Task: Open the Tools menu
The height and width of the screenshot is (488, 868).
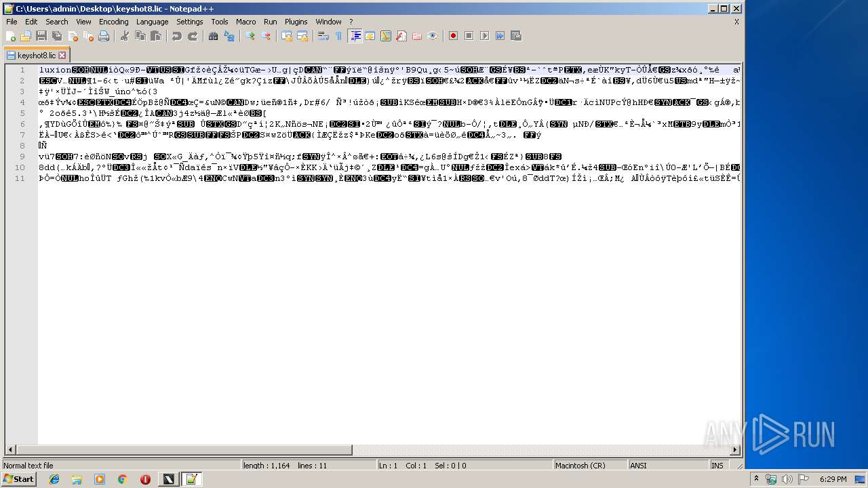Action: pyautogui.click(x=220, y=22)
